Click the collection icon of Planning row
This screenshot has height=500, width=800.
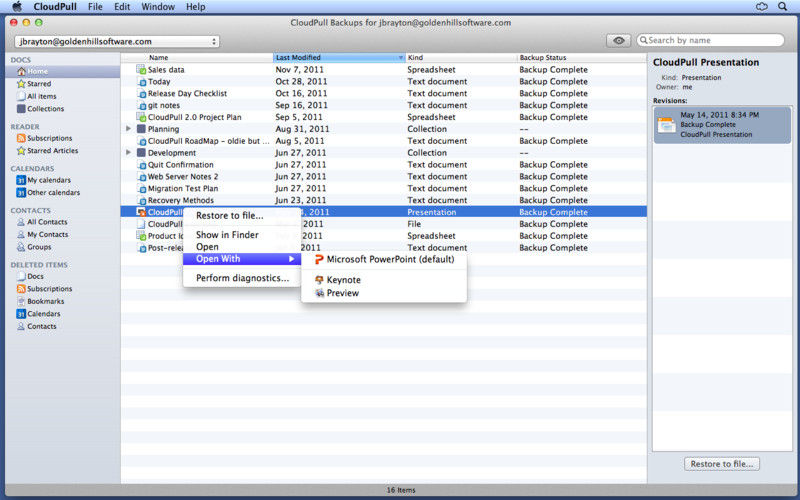[141, 129]
